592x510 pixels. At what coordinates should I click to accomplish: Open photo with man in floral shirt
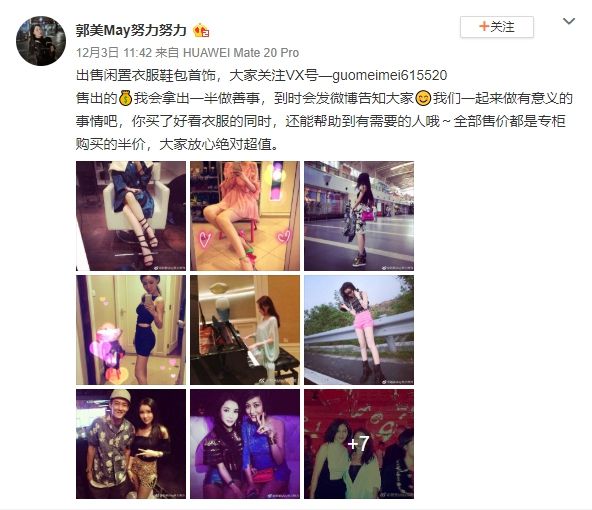[131, 444]
